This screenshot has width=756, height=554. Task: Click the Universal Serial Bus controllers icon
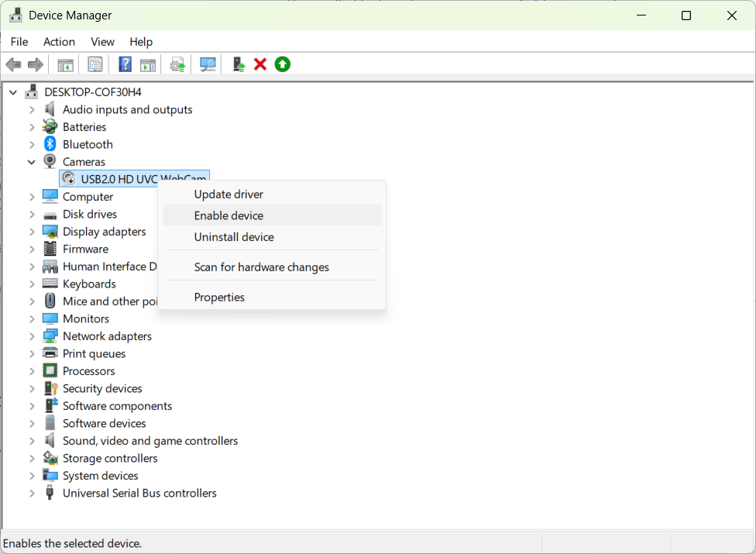49,493
